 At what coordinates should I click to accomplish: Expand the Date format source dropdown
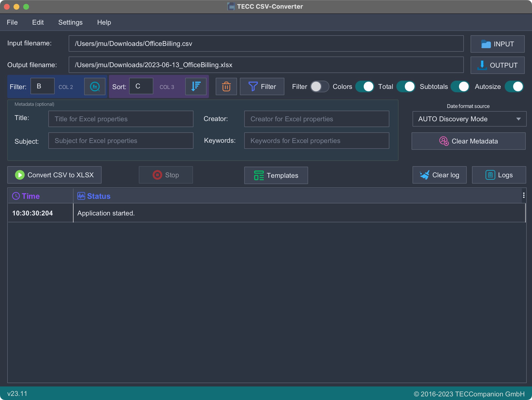[469, 119]
